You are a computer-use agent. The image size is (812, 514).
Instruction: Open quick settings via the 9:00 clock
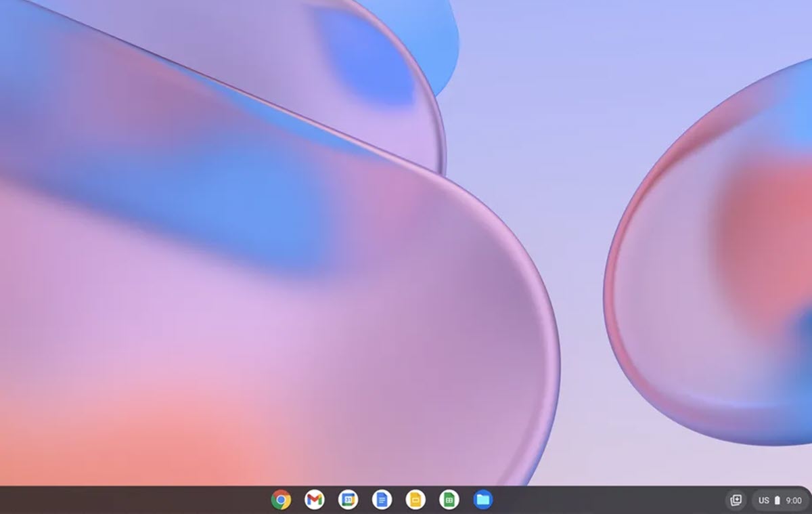[x=794, y=500]
